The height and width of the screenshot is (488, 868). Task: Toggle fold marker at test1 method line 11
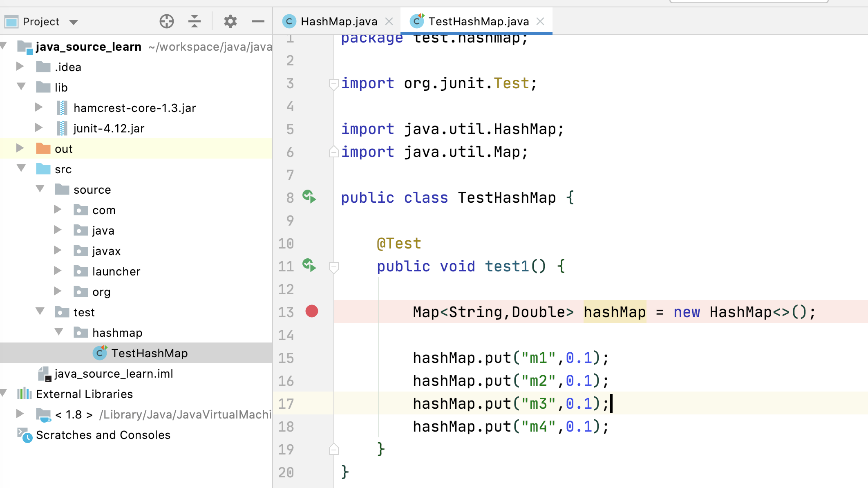pos(333,267)
